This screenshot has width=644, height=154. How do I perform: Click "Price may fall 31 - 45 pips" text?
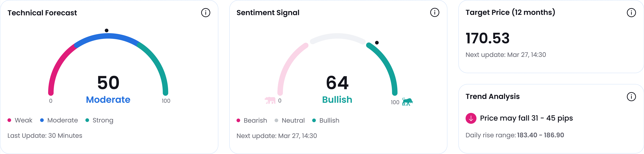[526, 118]
